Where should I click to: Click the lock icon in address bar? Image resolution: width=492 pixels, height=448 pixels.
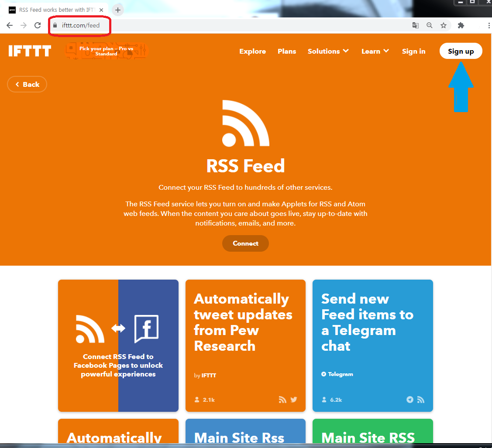click(55, 25)
